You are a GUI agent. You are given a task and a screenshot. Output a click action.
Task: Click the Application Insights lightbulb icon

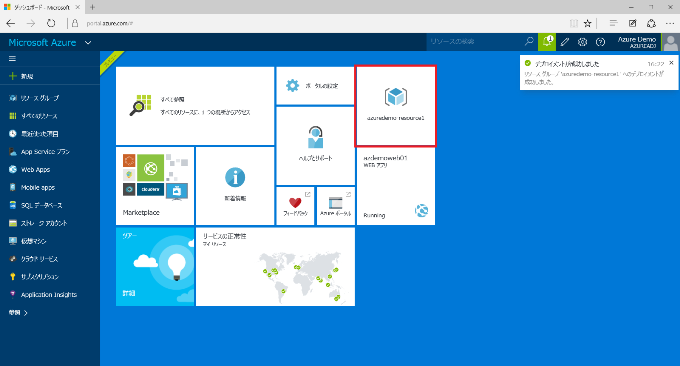pyautogui.click(x=13, y=294)
